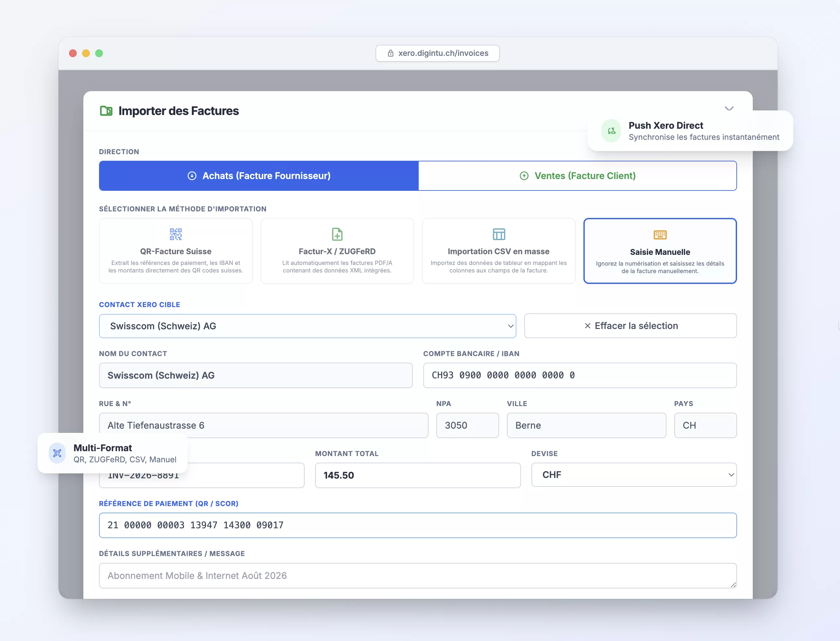Click the QR code icon on QR-Facture Suisse card
The width and height of the screenshot is (840, 641).
pyautogui.click(x=176, y=234)
